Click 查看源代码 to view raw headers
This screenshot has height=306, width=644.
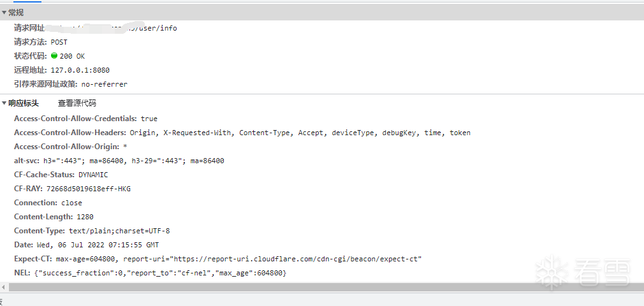pyautogui.click(x=77, y=103)
